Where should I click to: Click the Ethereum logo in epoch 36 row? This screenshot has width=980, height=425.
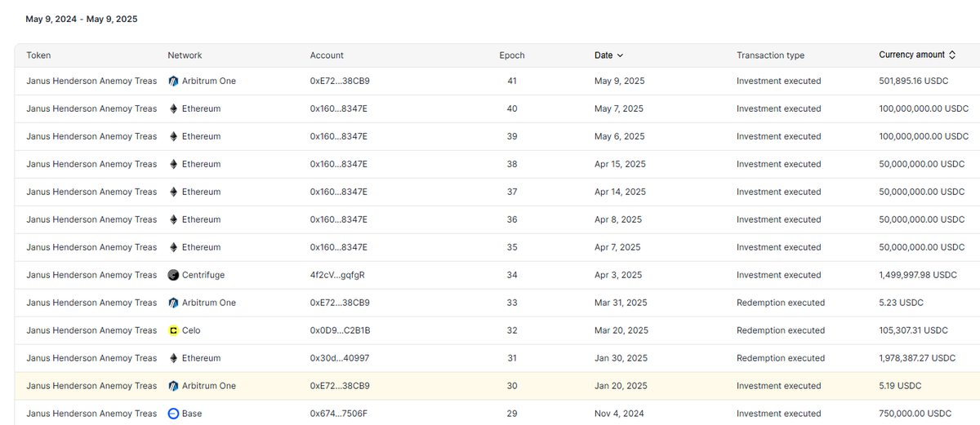coord(173,220)
